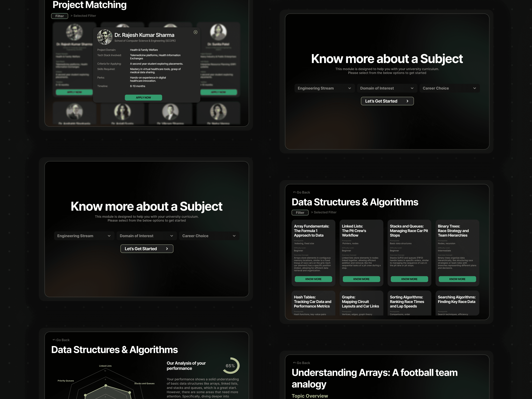Click Go Back arrow on the performance analysis page
Viewport: 532px width, 399px height.
54,340
